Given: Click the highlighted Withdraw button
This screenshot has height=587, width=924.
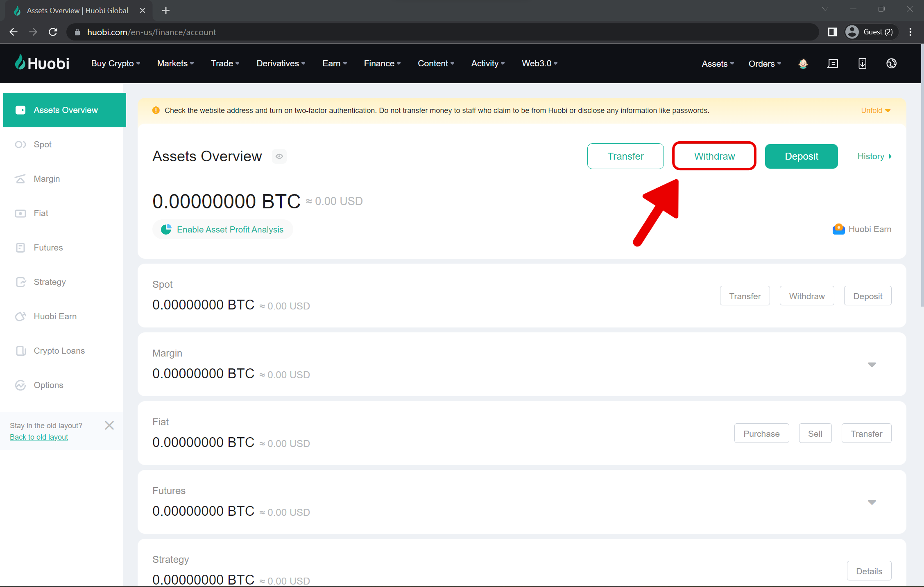Looking at the screenshot, I should [x=714, y=156].
